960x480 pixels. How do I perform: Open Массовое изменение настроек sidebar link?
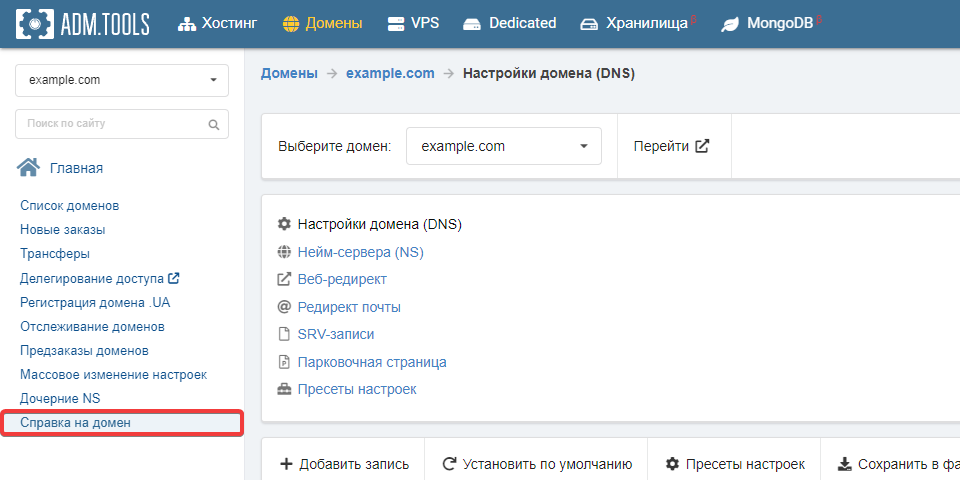[x=113, y=374]
